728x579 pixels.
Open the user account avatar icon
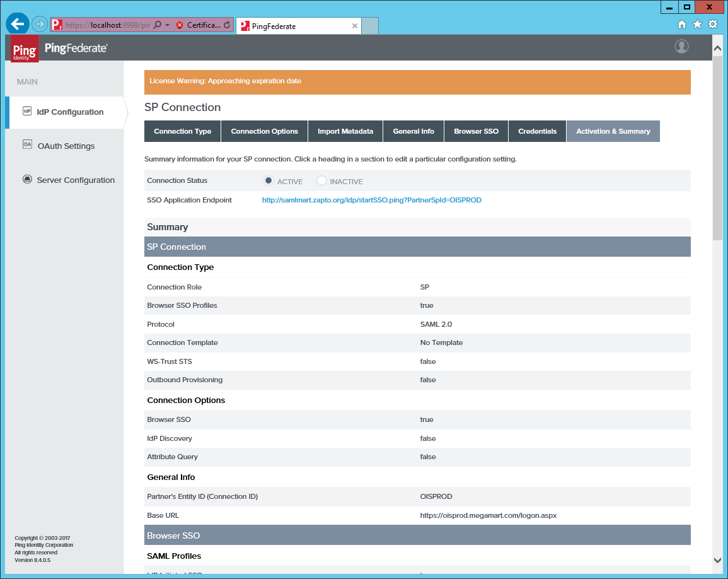(x=681, y=47)
